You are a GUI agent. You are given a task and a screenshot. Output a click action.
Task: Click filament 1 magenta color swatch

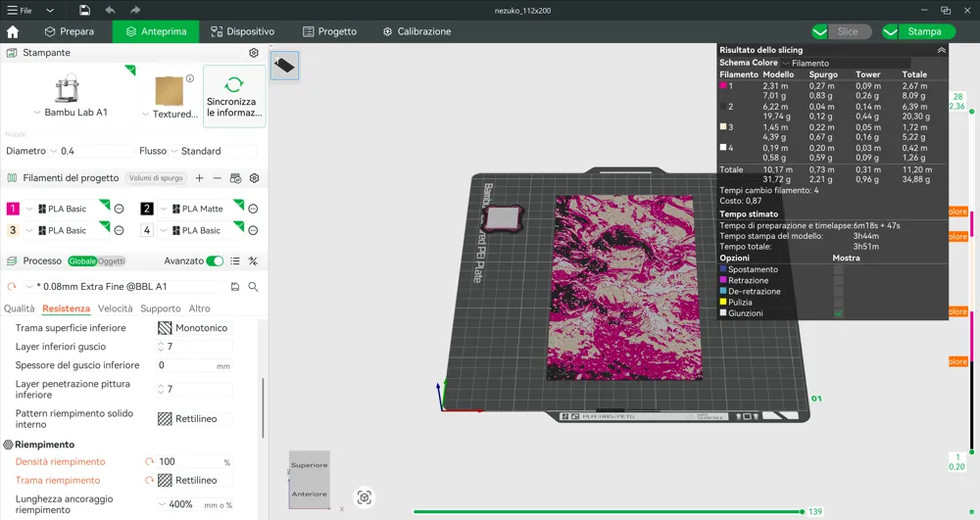[x=13, y=209]
